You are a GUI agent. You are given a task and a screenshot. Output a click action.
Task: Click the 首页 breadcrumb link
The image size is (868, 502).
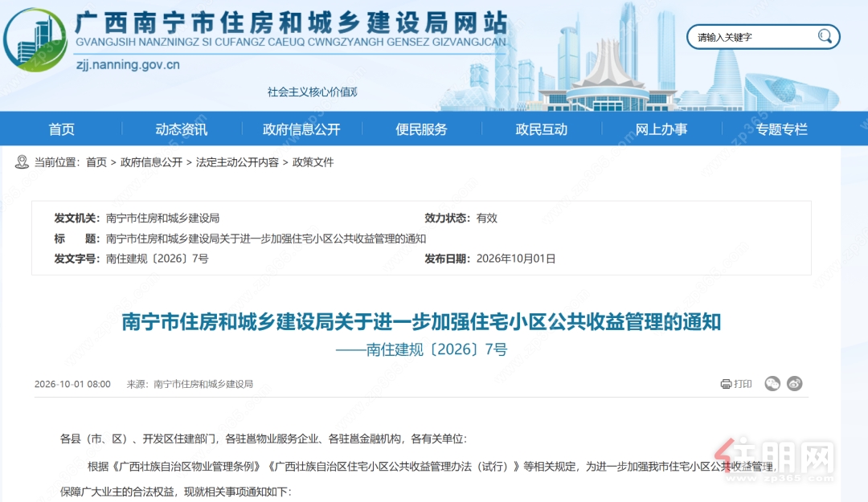[96, 162]
